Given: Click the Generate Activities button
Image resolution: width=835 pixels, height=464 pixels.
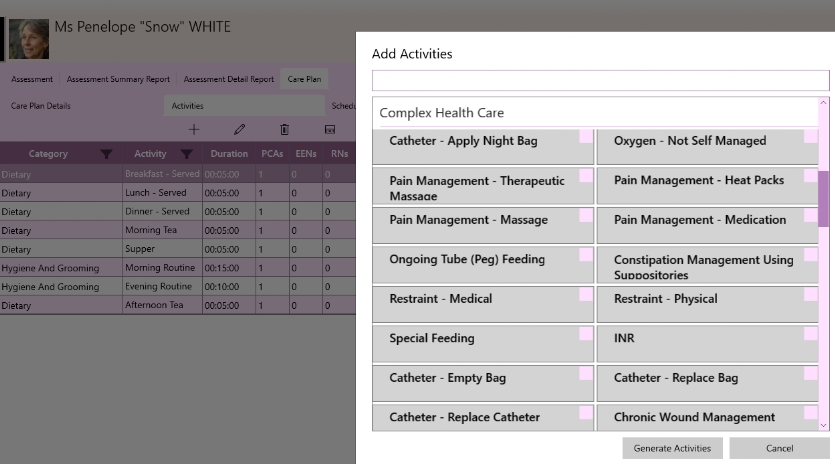Looking at the screenshot, I should tap(672, 448).
